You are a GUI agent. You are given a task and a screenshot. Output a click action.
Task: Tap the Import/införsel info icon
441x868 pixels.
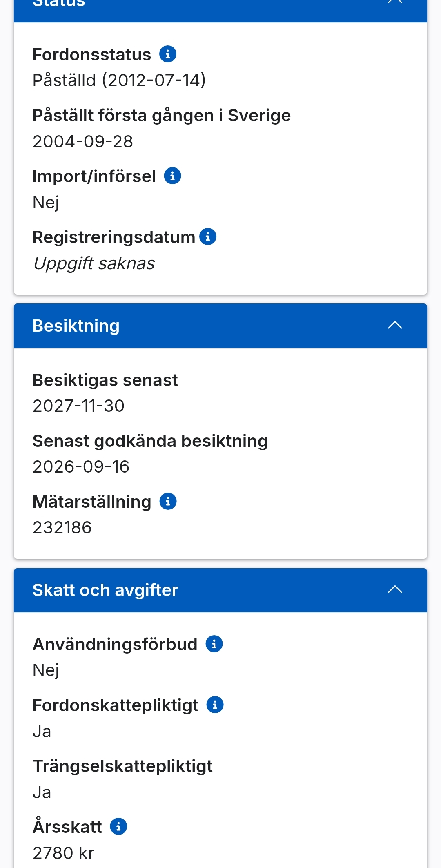tap(172, 176)
